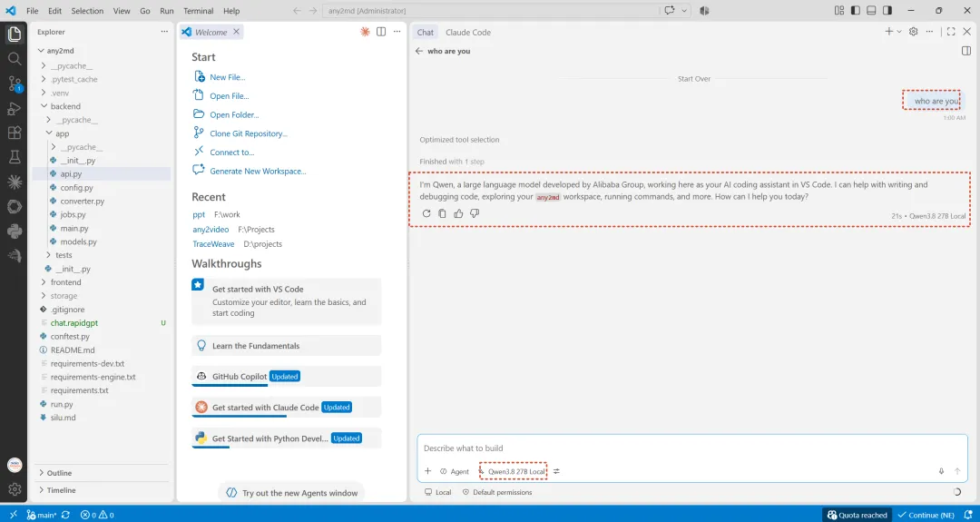Open the Python view in activity bar
This screenshot has width=980, height=522.
tap(14, 231)
